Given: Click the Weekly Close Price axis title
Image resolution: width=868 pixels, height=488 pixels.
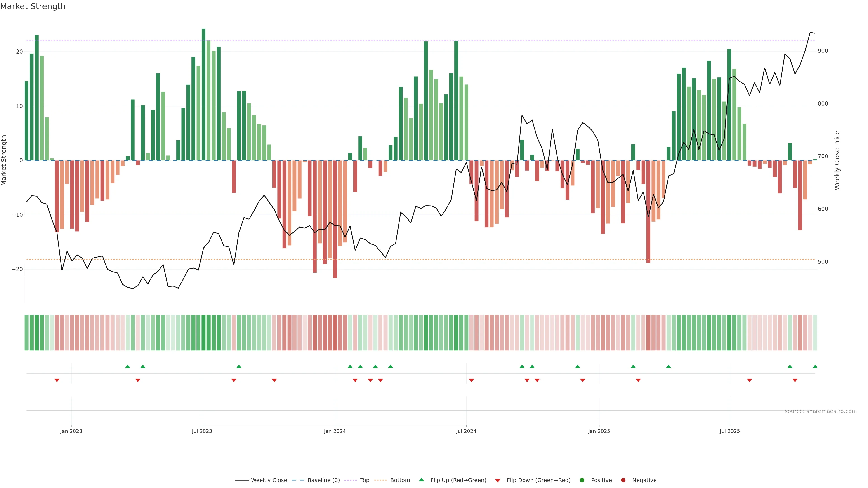Looking at the screenshot, I should pyautogui.click(x=837, y=160).
